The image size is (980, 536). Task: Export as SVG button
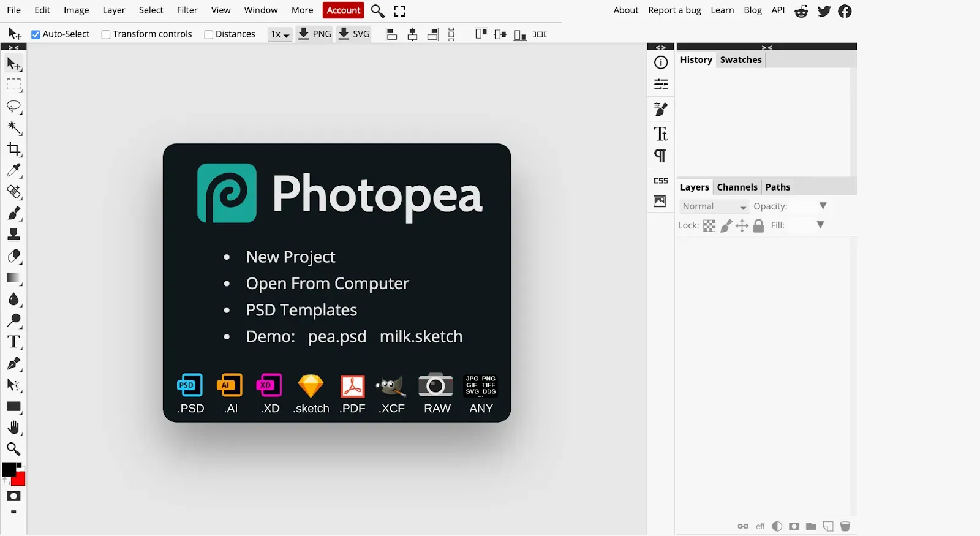point(354,34)
